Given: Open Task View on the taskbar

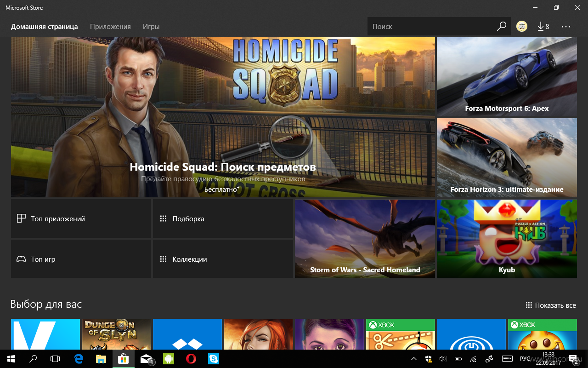Looking at the screenshot, I should click(55, 358).
